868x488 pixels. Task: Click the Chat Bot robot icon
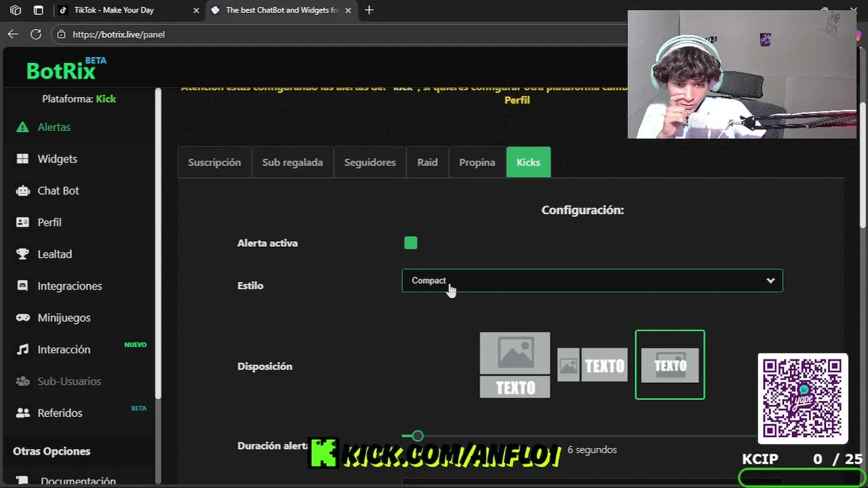(23, 190)
